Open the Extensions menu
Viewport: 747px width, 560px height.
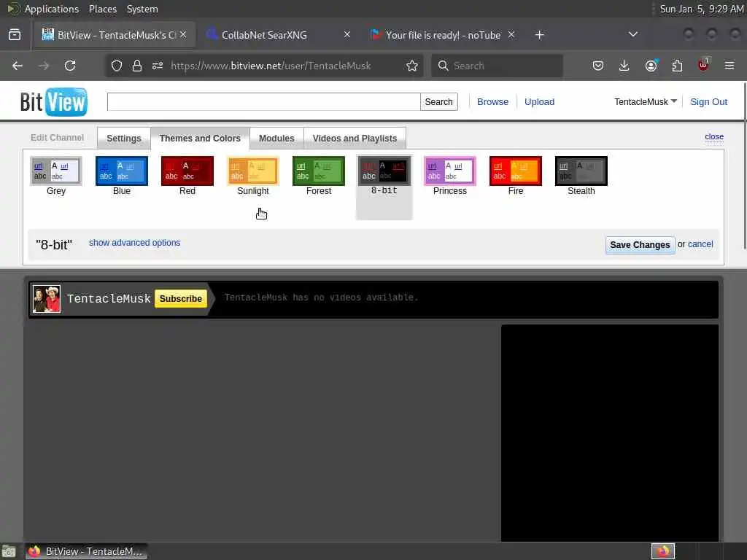coord(677,66)
